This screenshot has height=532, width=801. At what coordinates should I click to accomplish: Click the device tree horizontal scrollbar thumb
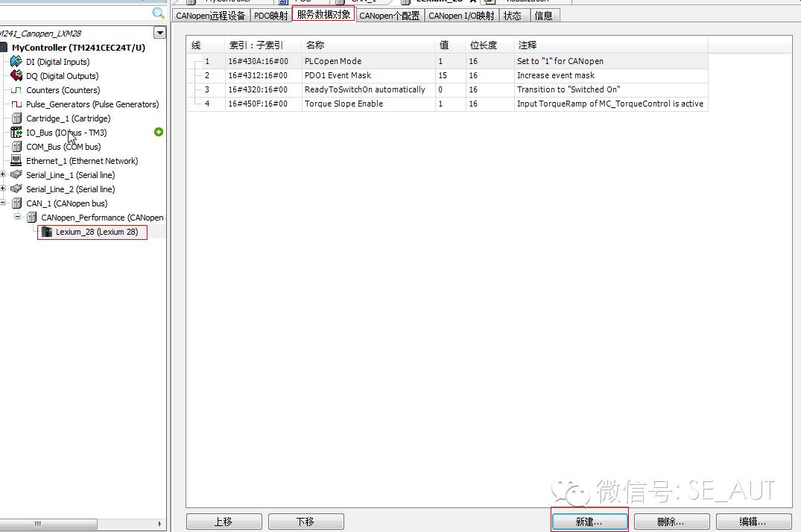pyautogui.click(x=48, y=524)
